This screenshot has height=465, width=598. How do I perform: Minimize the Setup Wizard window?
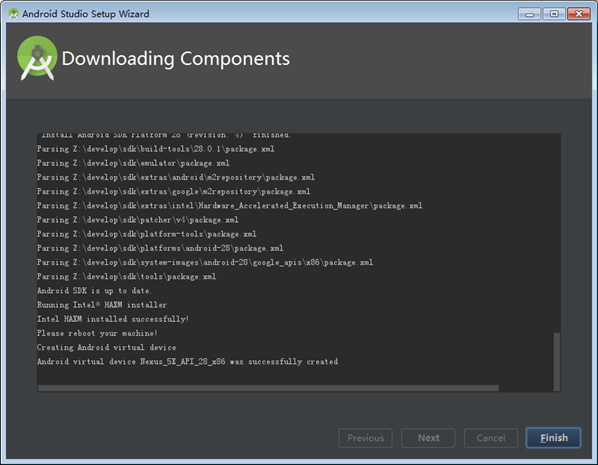[x=529, y=14]
